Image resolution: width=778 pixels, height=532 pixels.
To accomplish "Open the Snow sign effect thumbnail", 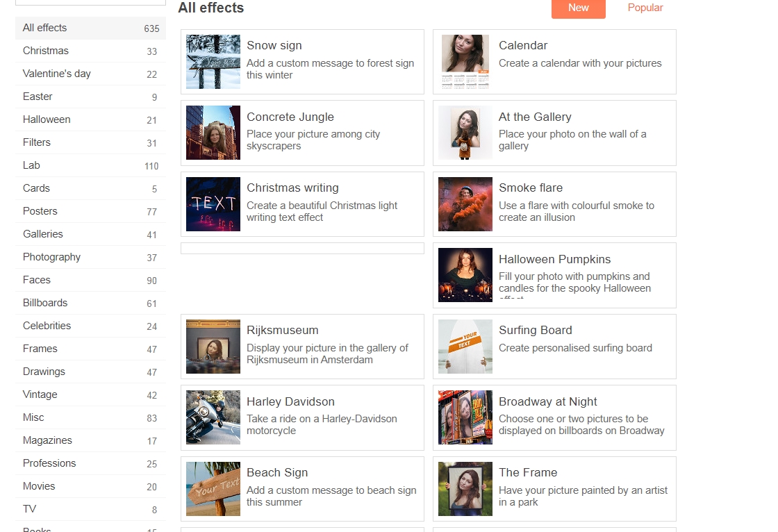I will point(213,62).
